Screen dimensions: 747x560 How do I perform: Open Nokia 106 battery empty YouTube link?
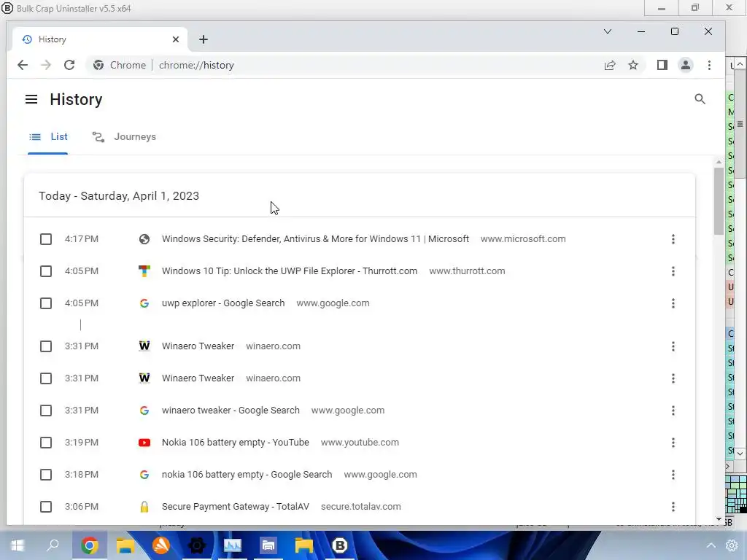point(236,443)
